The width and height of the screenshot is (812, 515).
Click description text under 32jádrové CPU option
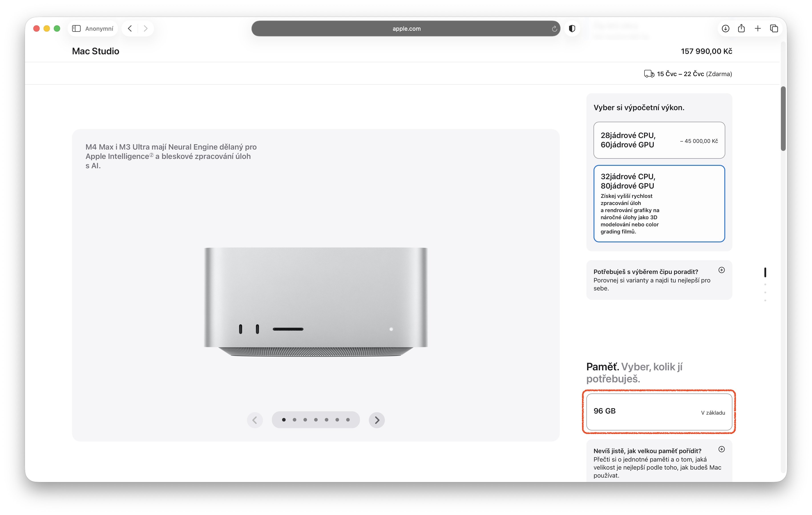point(630,214)
